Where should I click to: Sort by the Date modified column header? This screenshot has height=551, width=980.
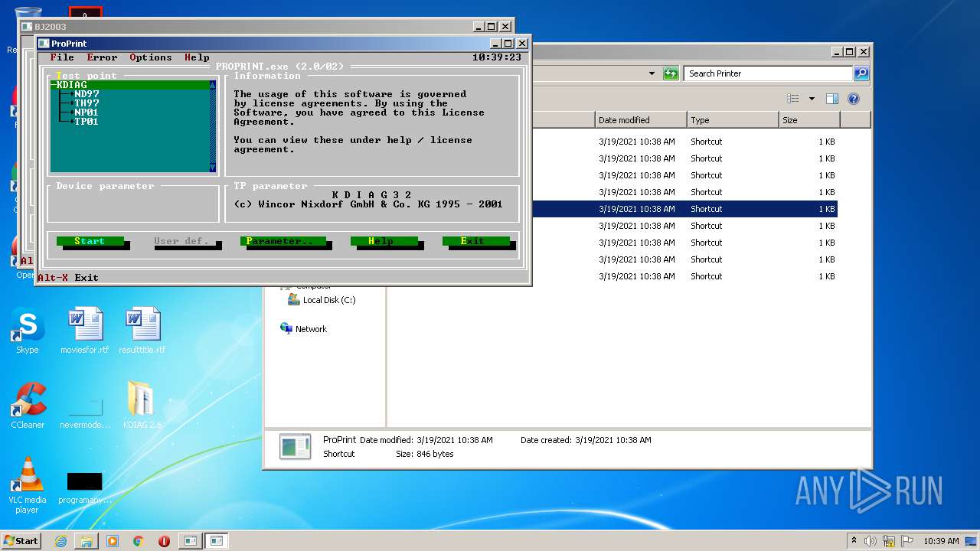[641, 120]
